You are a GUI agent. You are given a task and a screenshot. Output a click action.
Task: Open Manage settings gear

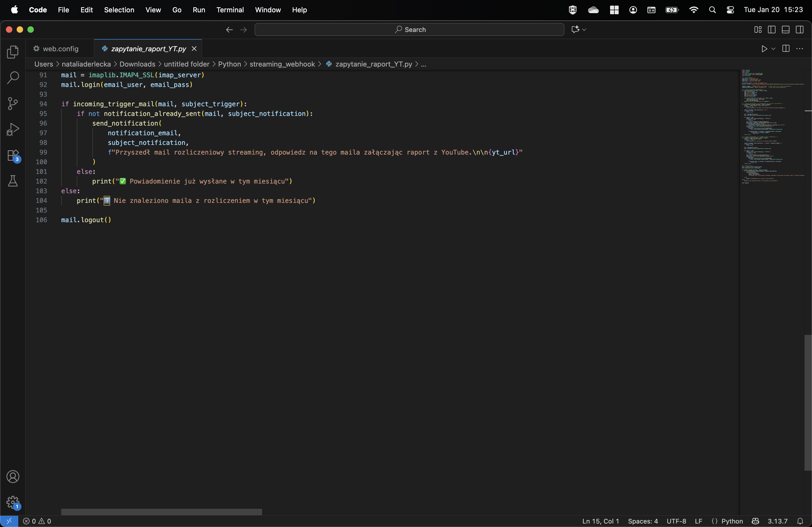tap(13, 502)
